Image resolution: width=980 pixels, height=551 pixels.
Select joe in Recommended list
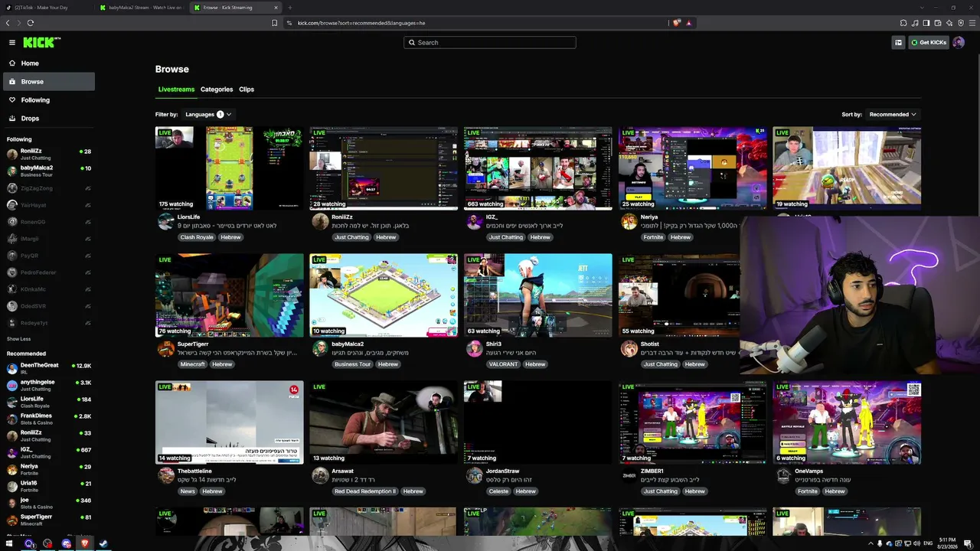48,504
